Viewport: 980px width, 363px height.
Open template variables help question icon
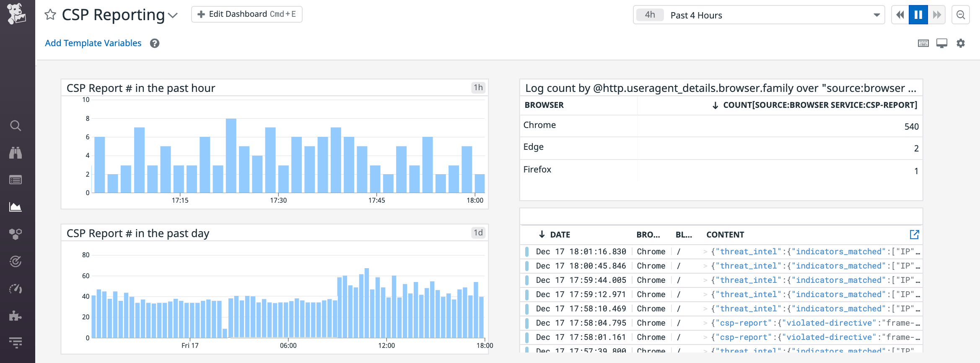point(155,43)
